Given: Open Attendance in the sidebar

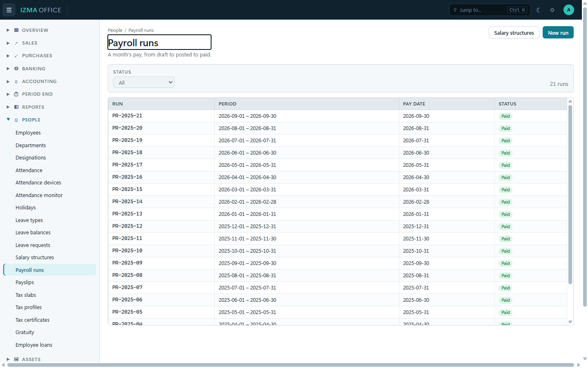Looking at the screenshot, I should pyautogui.click(x=49, y=171).
